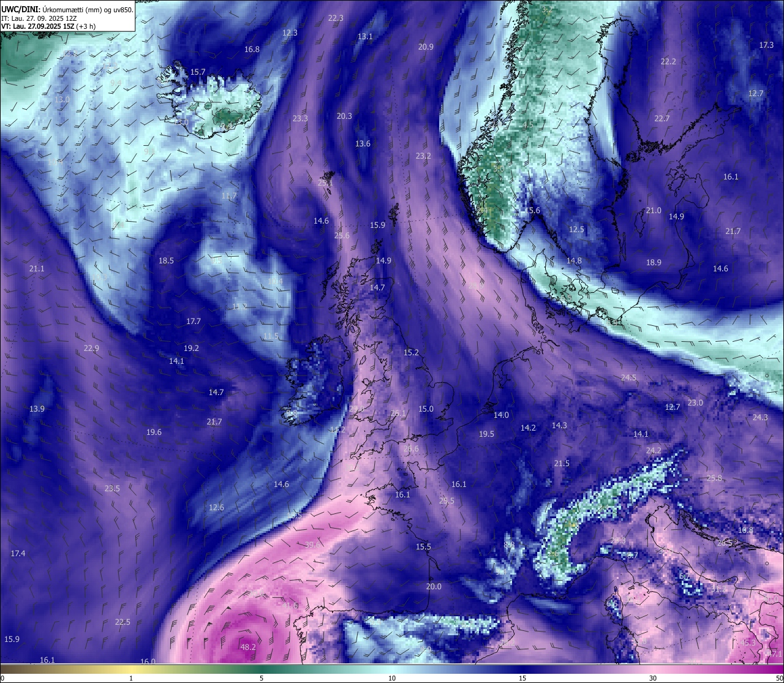
Task: Click the valid time "VT: Lau. 27.09.2025 15Z (+3 h)"
Action: click(48, 26)
